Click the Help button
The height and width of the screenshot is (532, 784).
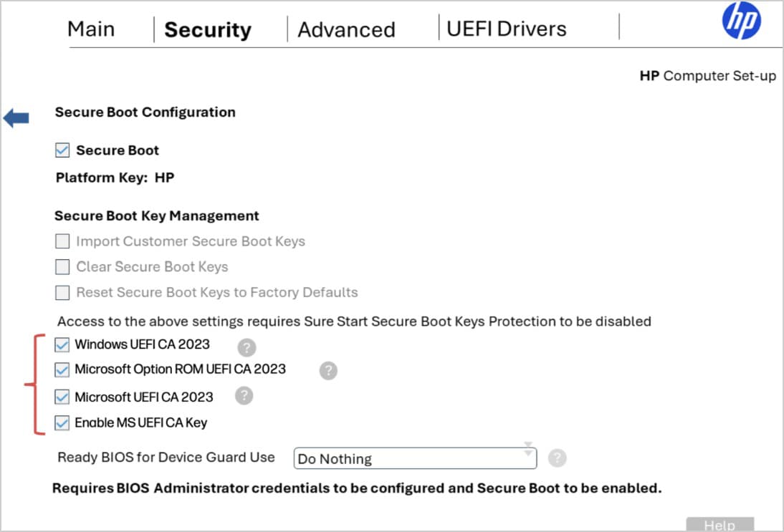pyautogui.click(x=720, y=524)
